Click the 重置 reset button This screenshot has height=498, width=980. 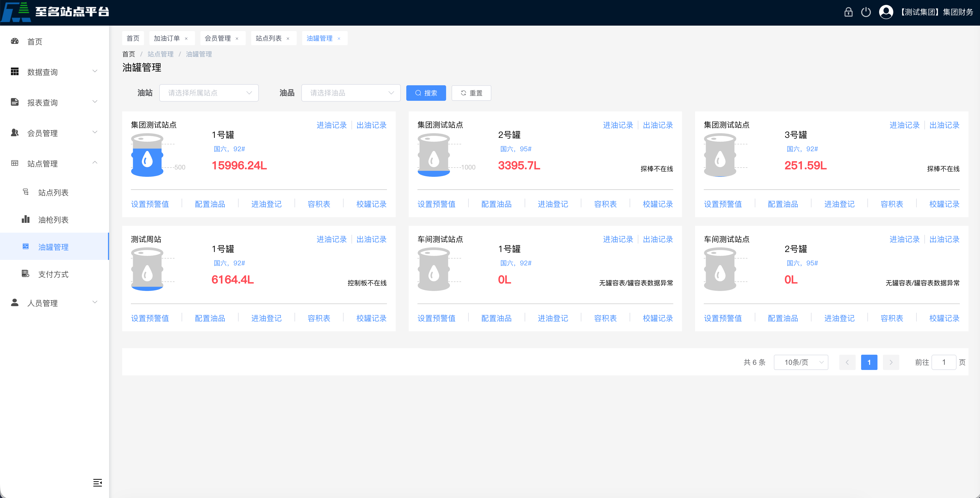[471, 93]
